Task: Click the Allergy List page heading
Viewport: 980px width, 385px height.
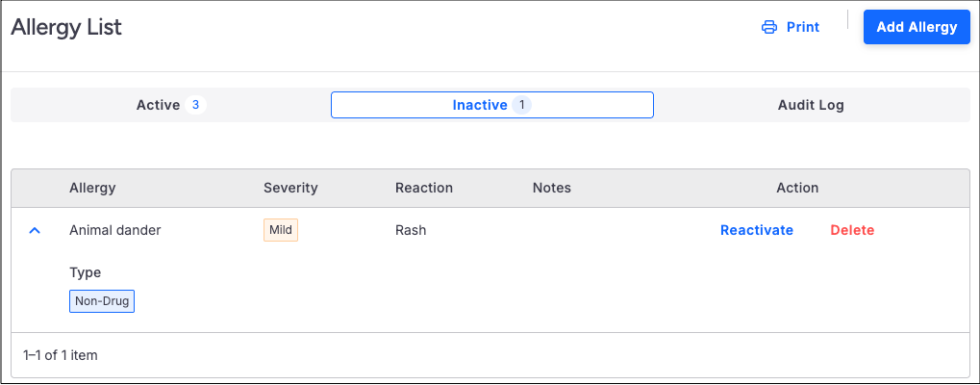Action: pyautogui.click(x=66, y=27)
